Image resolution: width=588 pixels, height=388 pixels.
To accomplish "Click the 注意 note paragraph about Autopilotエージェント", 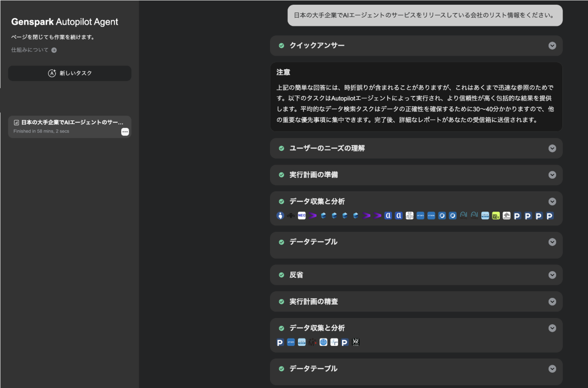I will [416, 104].
